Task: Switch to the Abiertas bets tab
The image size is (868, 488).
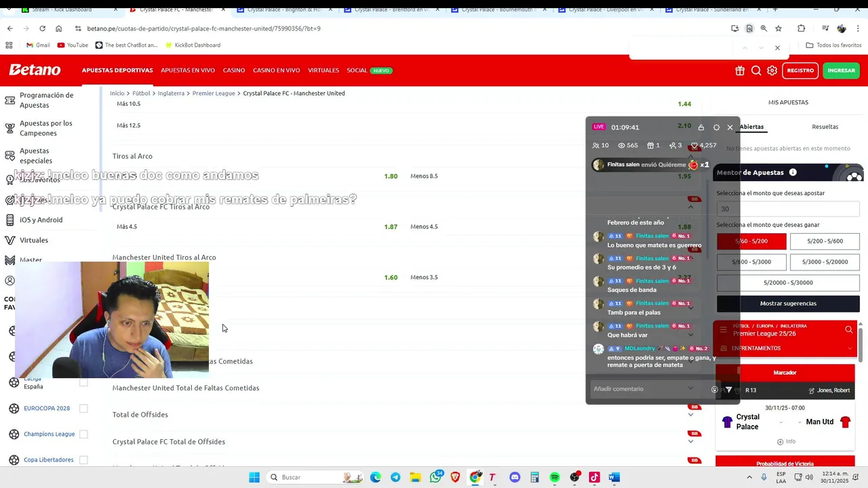Action: tap(751, 127)
